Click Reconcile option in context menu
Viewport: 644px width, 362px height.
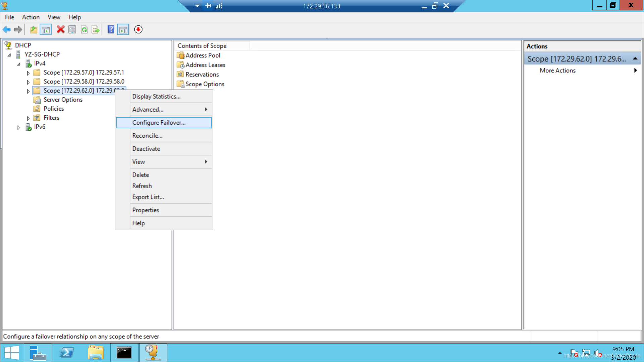(x=147, y=135)
